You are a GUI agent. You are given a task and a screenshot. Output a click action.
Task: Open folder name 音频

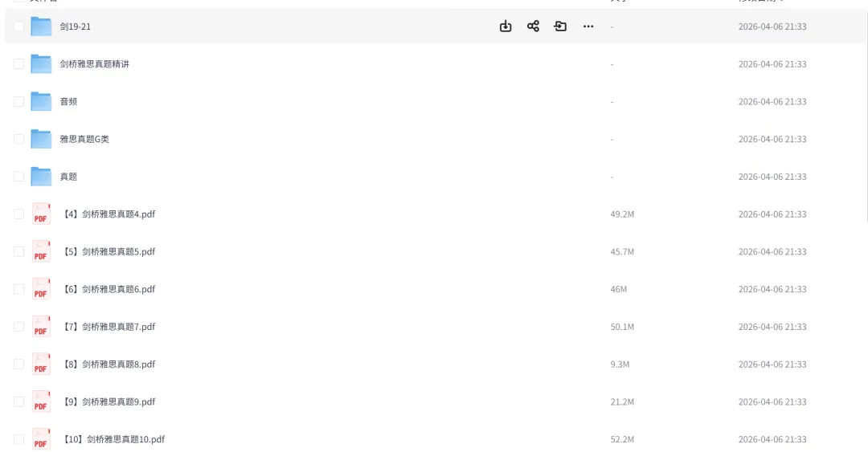point(68,101)
